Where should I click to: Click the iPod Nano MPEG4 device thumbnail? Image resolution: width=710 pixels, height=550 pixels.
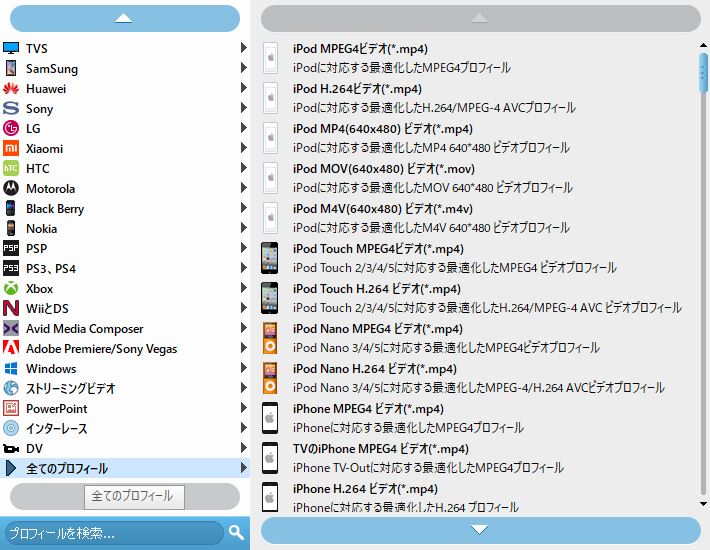[270, 338]
